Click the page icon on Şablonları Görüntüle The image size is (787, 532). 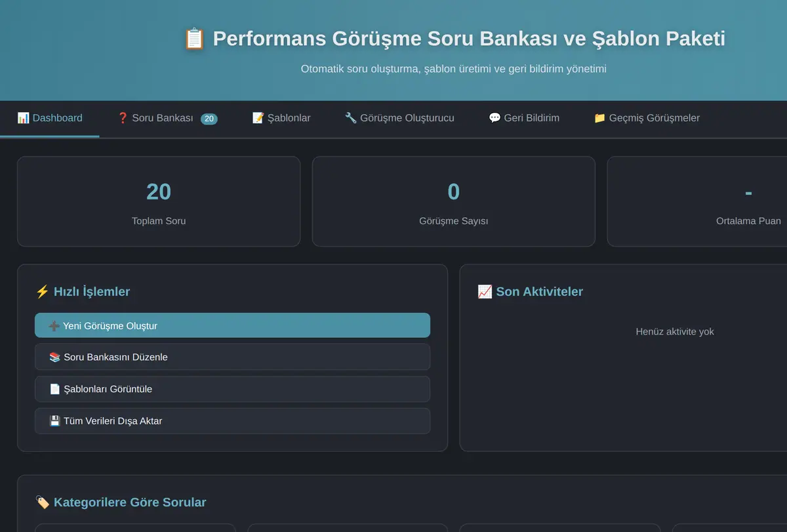click(55, 389)
